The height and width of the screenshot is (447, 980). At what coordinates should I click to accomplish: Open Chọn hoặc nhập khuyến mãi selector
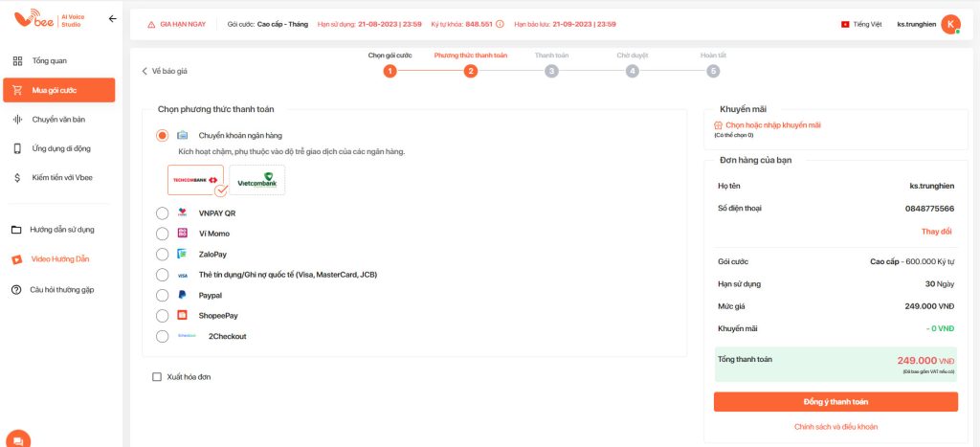[772, 125]
